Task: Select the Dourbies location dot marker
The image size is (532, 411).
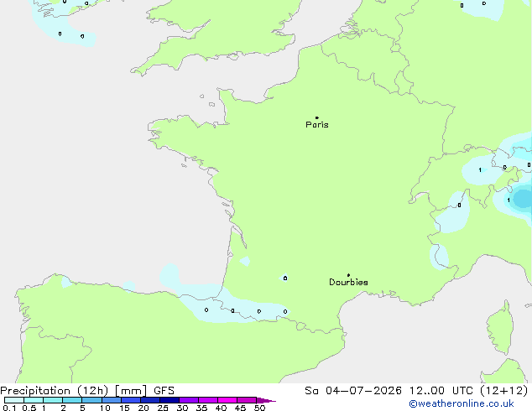Action: tap(348, 275)
